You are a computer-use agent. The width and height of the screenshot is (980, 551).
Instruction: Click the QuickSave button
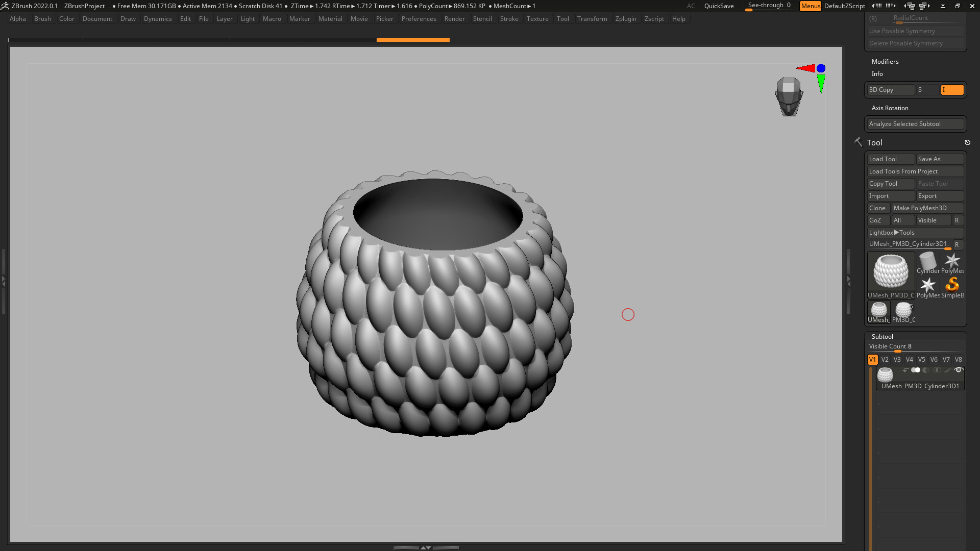coord(719,6)
